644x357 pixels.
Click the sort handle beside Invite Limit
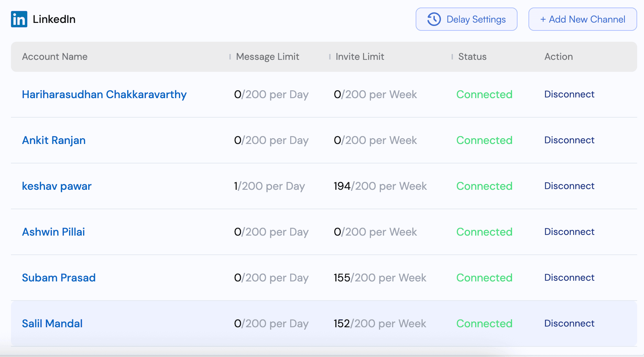[x=330, y=56]
